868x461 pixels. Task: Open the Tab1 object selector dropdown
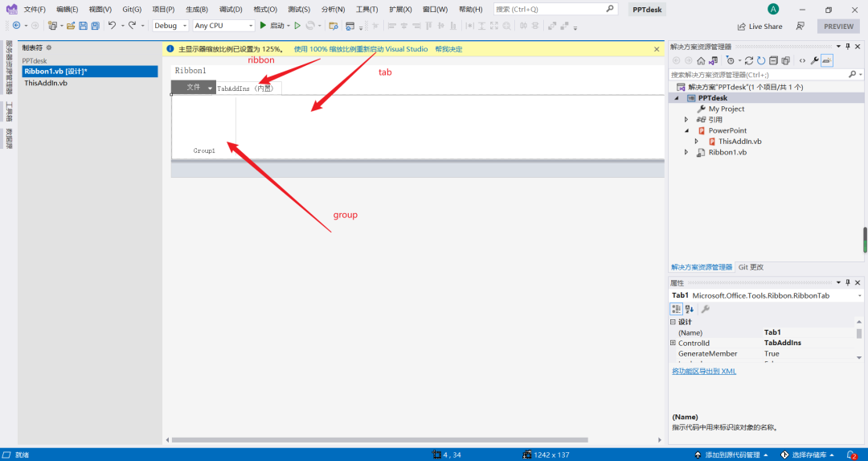(859, 296)
